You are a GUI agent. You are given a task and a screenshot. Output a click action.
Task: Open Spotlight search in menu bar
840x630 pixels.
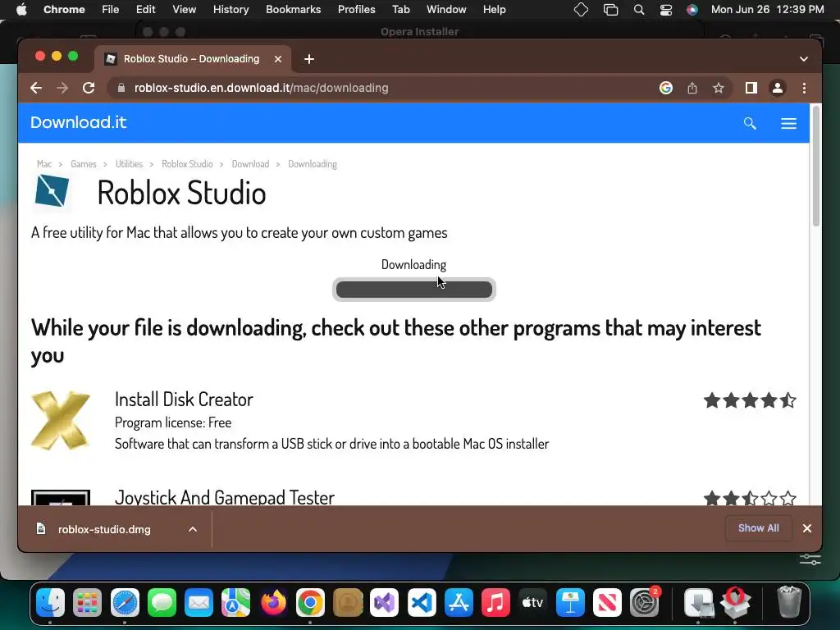tap(638, 10)
